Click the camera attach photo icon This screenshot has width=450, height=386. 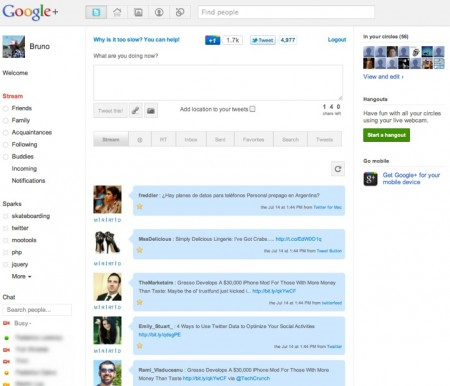[151, 111]
